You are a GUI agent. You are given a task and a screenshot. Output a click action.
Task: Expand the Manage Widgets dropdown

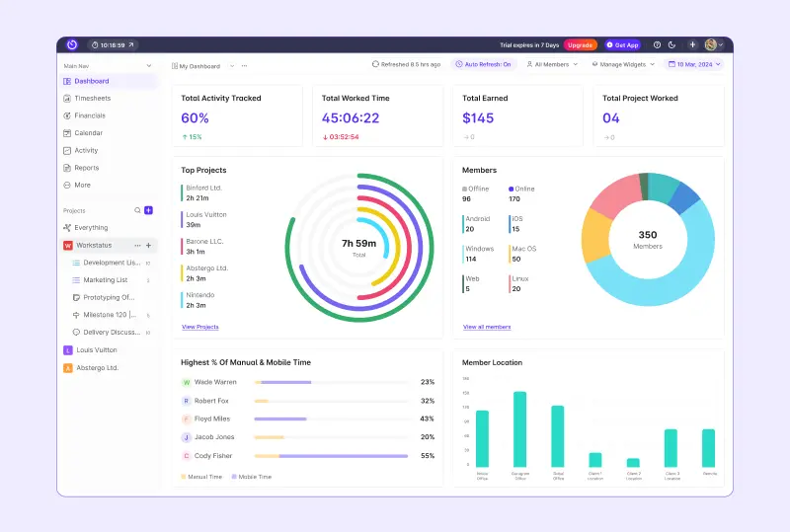click(622, 64)
